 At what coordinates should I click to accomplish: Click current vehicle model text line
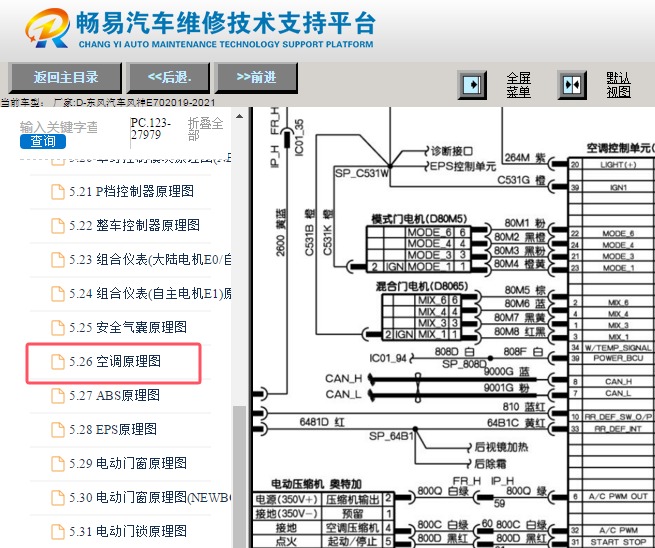tap(108, 102)
